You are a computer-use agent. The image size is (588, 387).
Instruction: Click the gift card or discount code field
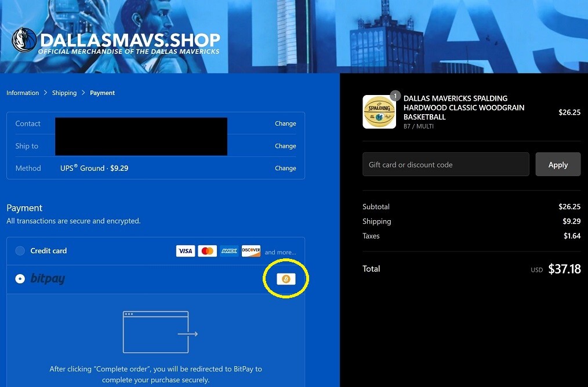click(446, 165)
